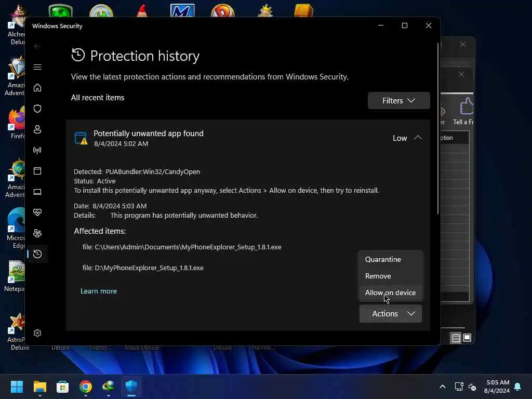Image resolution: width=532 pixels, height=399 pixels.
Task: Click the PUABundler:Win32/CandyOpen detection name
Action: (x=152, y=171)
